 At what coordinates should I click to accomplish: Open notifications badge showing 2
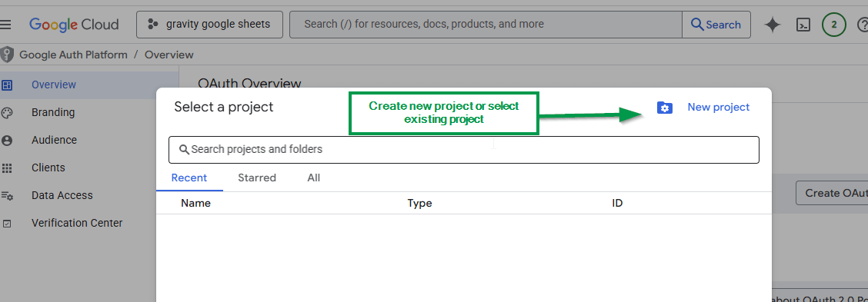click(x=833, y=25)
